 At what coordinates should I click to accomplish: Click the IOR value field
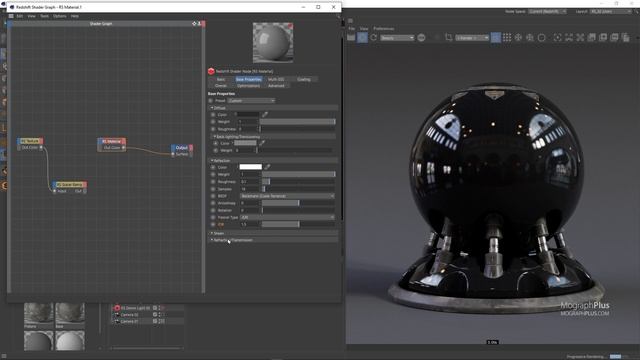(250, 224)
